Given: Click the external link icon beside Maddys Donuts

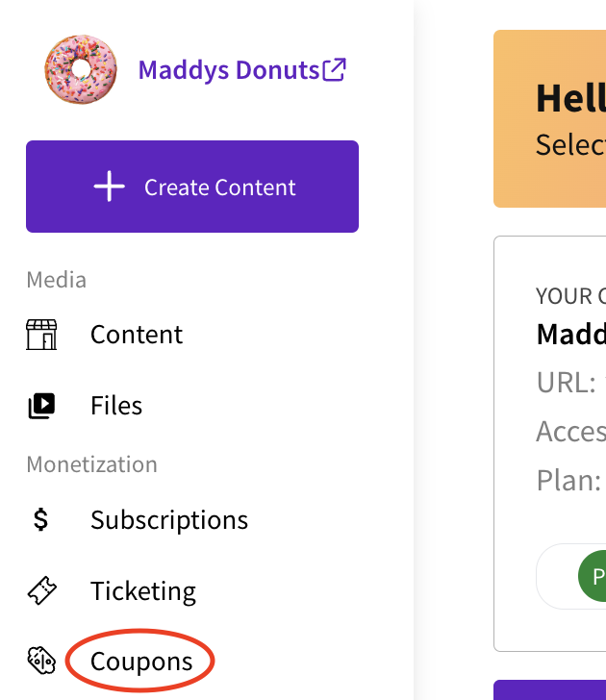Looking at the screenshot, I should 334,69.
